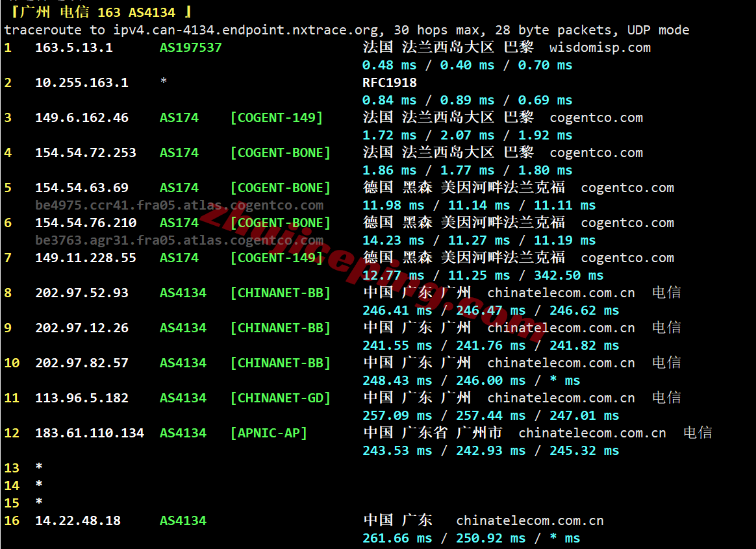This screenshot has width=756, height=549.
Task: Click IP address 154.54.76.210
Action: (x=85, y=223)
